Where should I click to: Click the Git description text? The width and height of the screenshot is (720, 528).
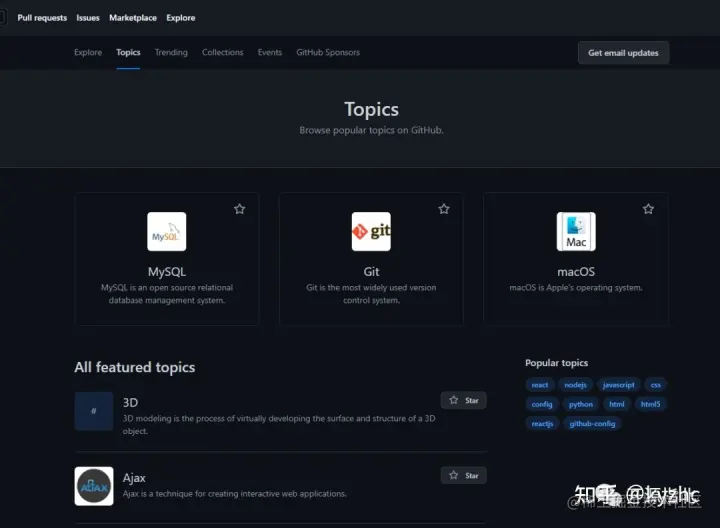pos(371,294)
